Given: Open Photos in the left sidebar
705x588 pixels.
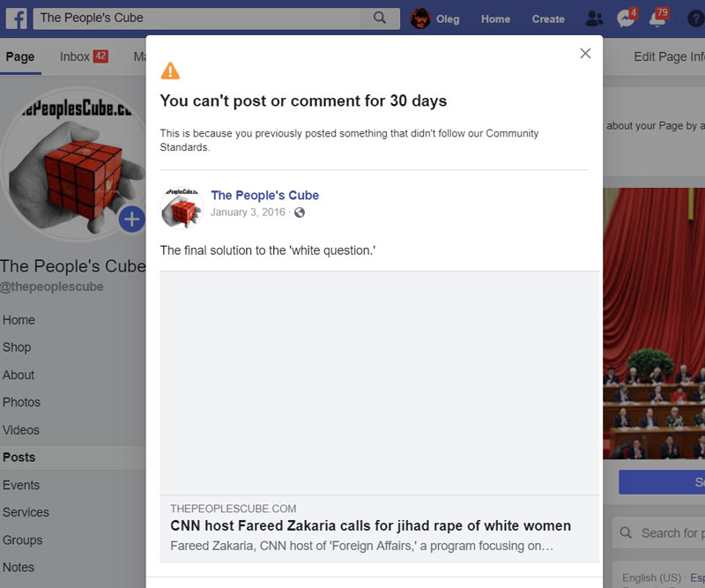Looking at the screenshot, I should (21, 402).
